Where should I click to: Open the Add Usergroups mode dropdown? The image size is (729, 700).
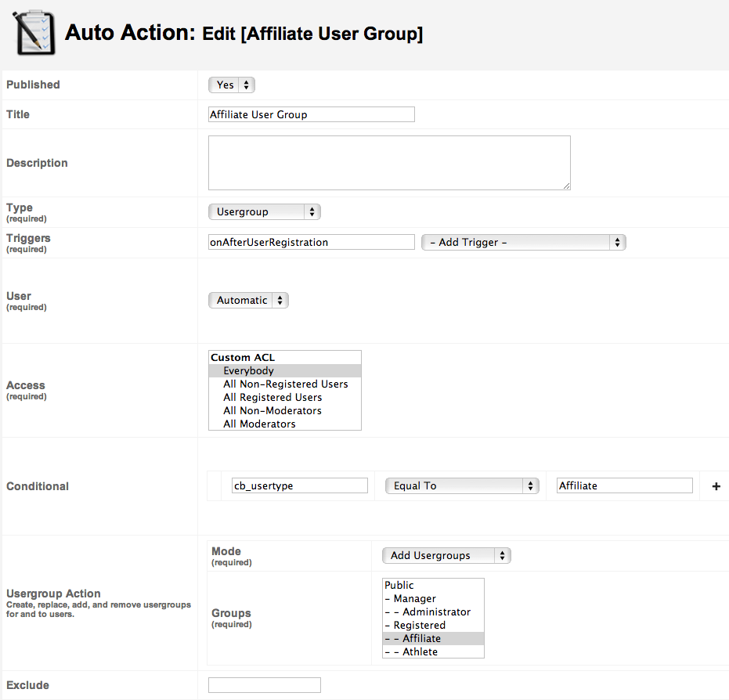(446, 555)
